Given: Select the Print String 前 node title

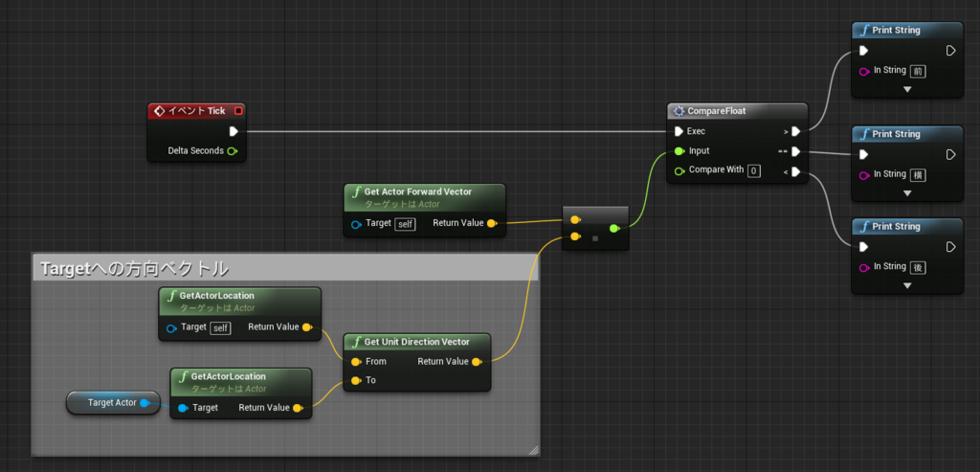Looking at the screenshot, I should tap(896, 30).
